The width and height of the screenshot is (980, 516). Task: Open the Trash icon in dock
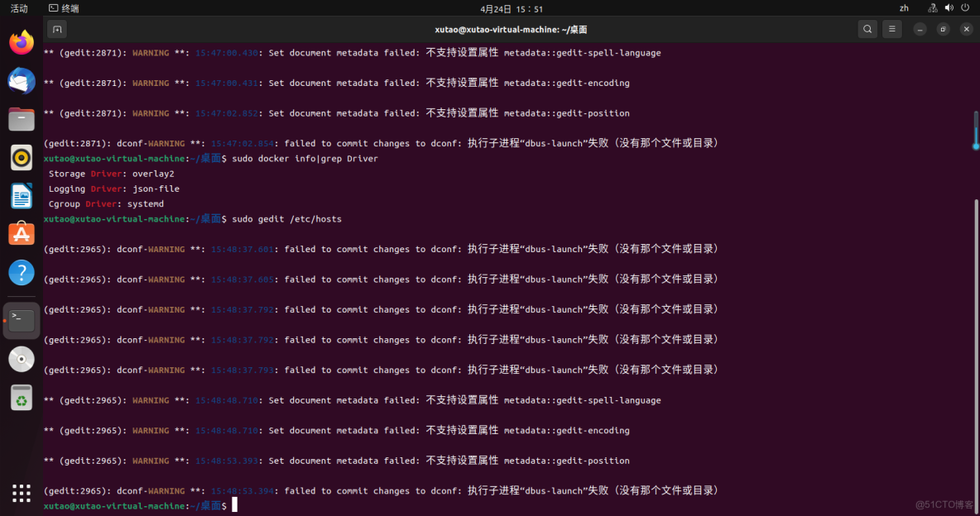coord(22,398)
